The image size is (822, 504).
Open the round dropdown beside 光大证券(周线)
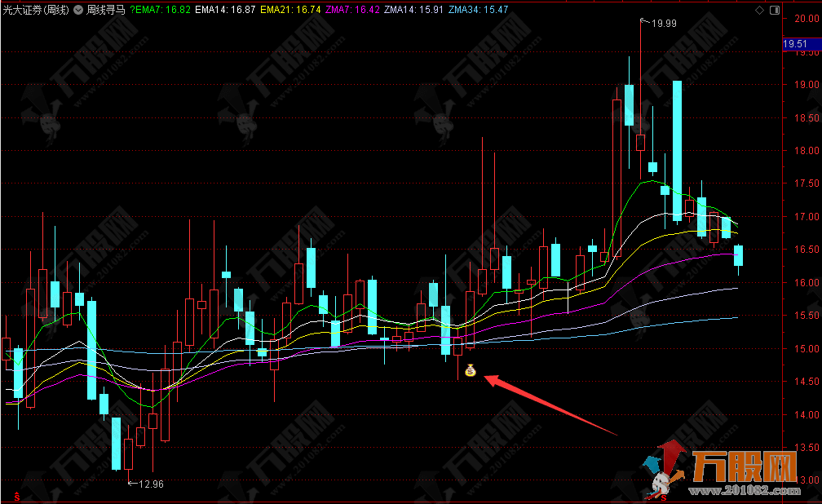tap(78, 10)
